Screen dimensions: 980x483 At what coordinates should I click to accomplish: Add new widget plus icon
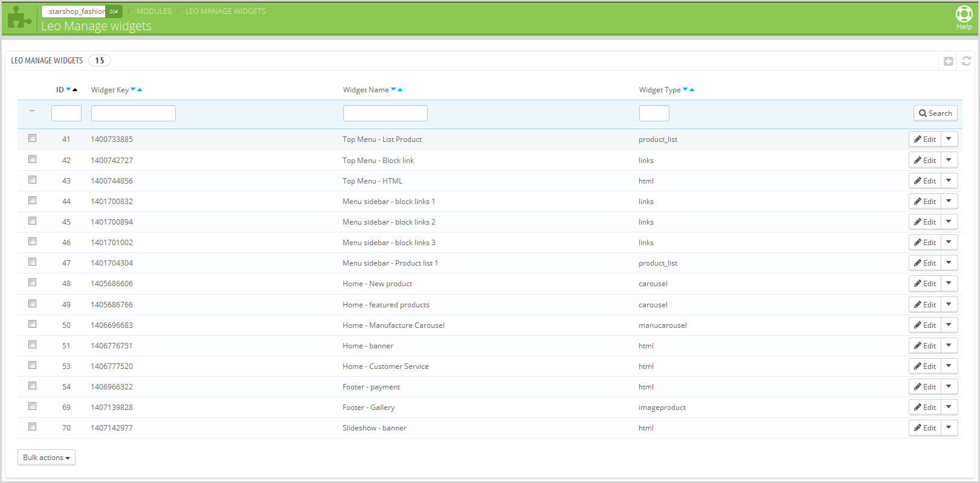pos(949,61)
